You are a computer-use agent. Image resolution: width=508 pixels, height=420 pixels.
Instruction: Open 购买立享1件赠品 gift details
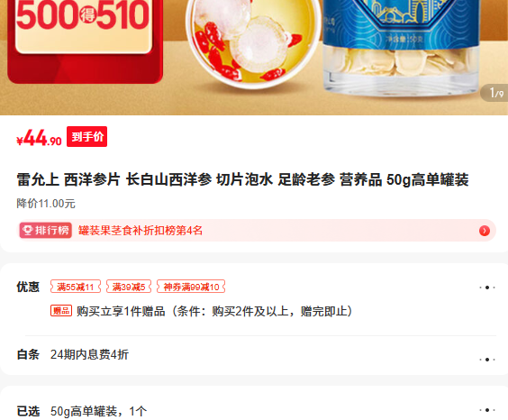coord(214,311)
